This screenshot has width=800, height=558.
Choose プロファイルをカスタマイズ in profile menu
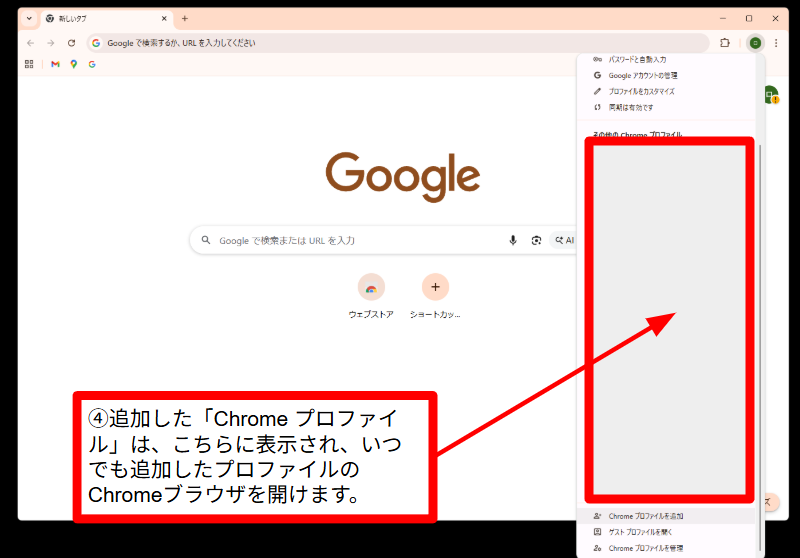[x=643, y=91]
